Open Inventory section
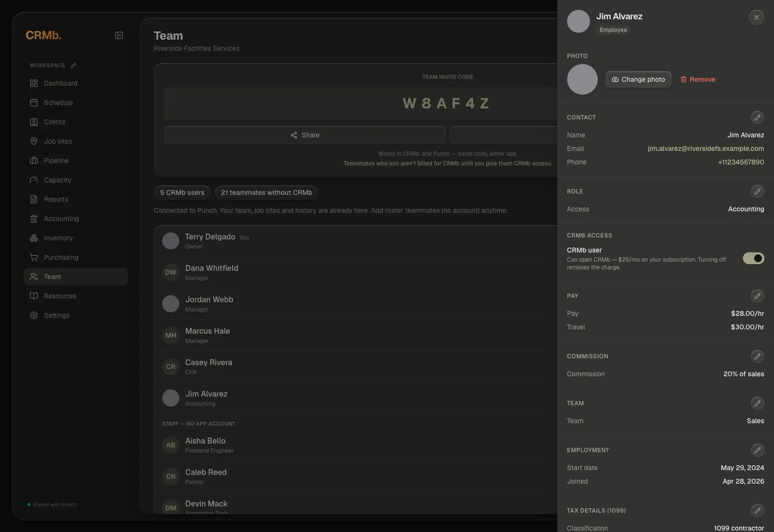 76,238
